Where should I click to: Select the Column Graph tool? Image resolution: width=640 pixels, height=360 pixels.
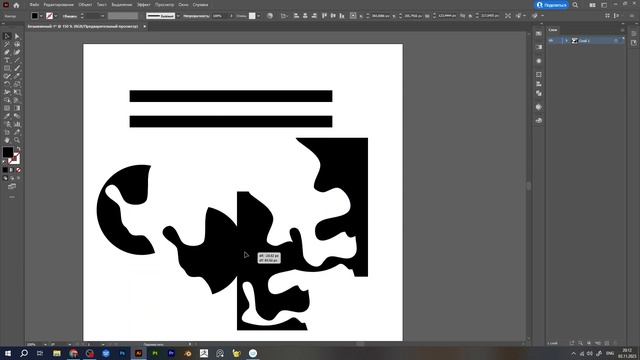(x=17, y=124)
